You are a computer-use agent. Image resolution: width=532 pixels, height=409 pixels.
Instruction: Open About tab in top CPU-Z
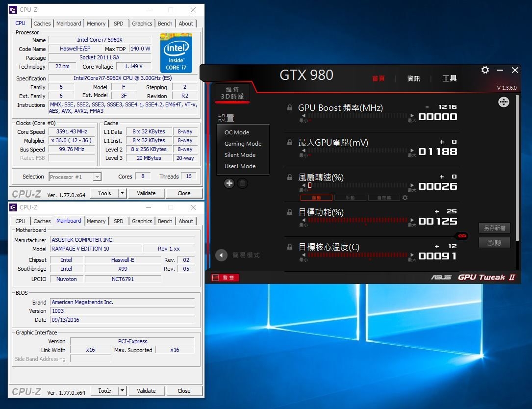pyautogui.click(x=186, y=24)
